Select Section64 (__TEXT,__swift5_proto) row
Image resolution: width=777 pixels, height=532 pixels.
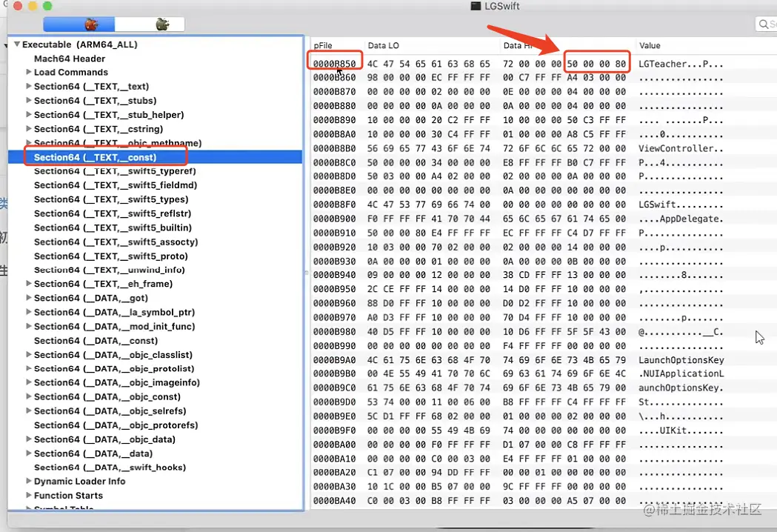(155, 256)
